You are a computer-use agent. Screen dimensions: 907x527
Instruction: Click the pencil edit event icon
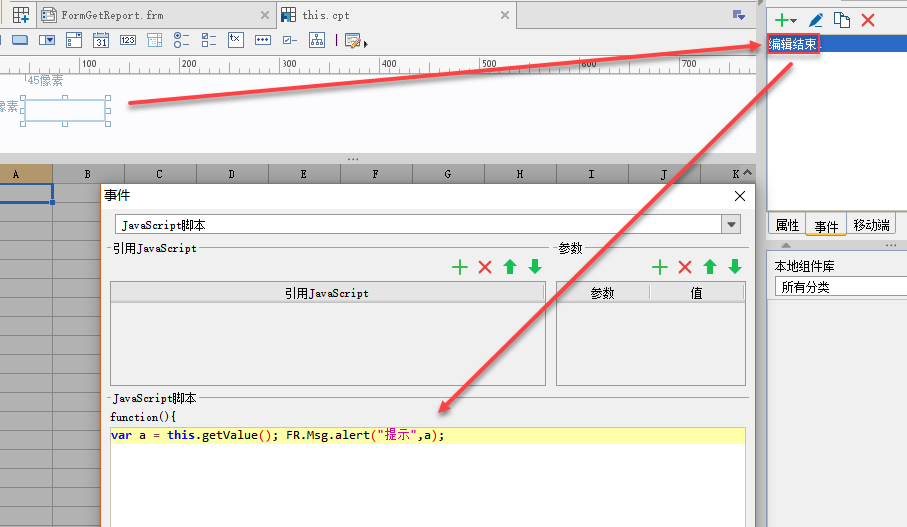pyautogui.click(x=816, y=20)
